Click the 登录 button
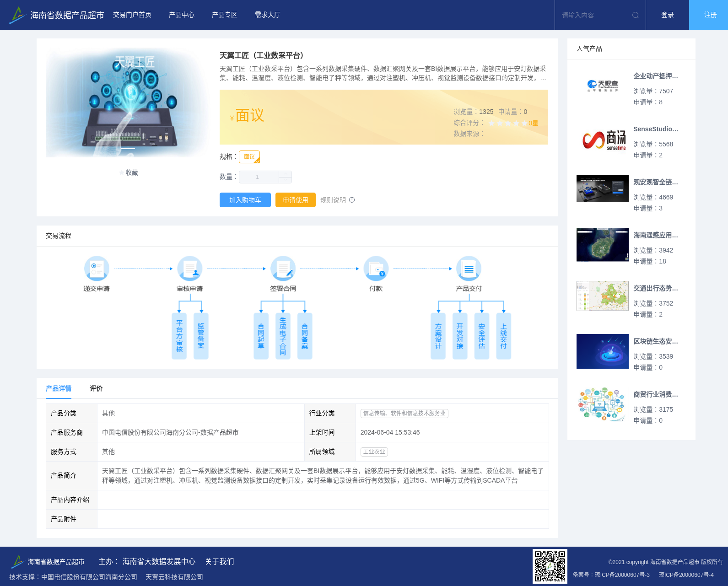The image size is (728, 586). click(x=668, y=15)
